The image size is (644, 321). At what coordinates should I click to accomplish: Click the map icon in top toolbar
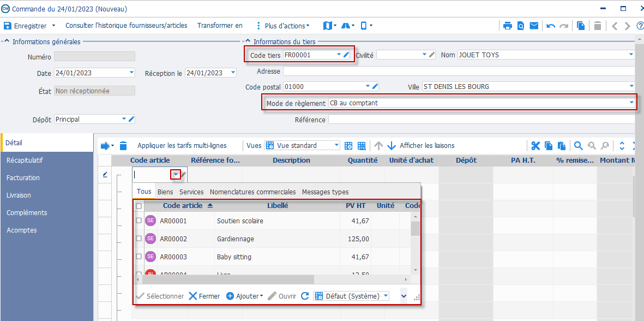coord(327,26)
